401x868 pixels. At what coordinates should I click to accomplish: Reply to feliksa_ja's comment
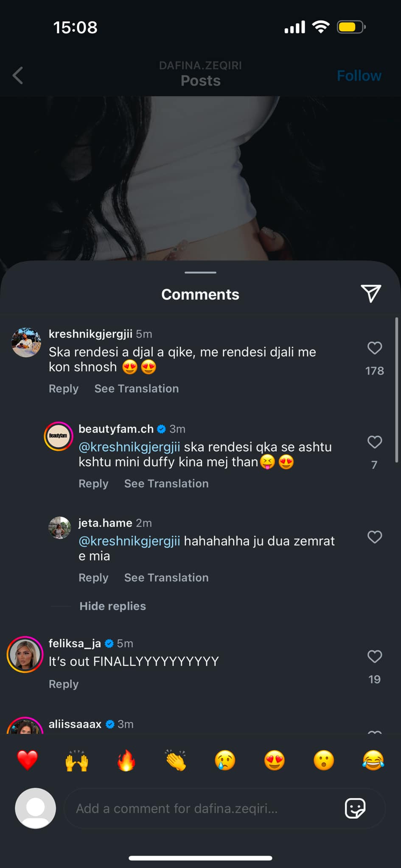click(64, 684)
